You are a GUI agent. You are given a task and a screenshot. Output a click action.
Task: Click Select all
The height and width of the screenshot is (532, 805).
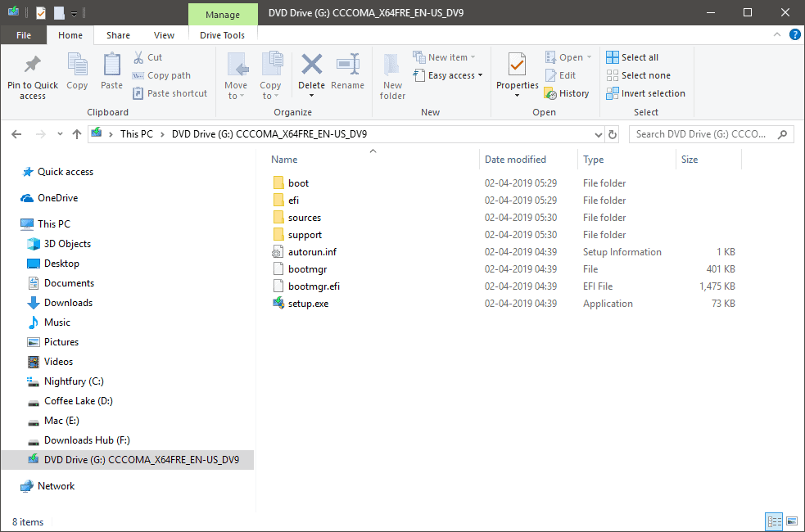632,57
